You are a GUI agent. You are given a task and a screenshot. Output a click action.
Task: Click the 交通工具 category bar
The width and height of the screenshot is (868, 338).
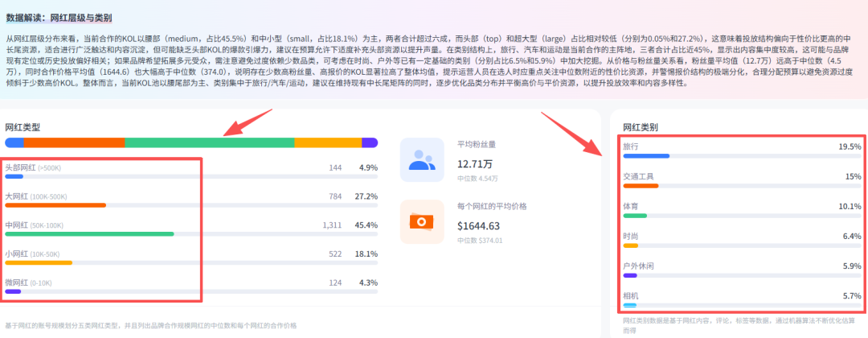(743, 186)
